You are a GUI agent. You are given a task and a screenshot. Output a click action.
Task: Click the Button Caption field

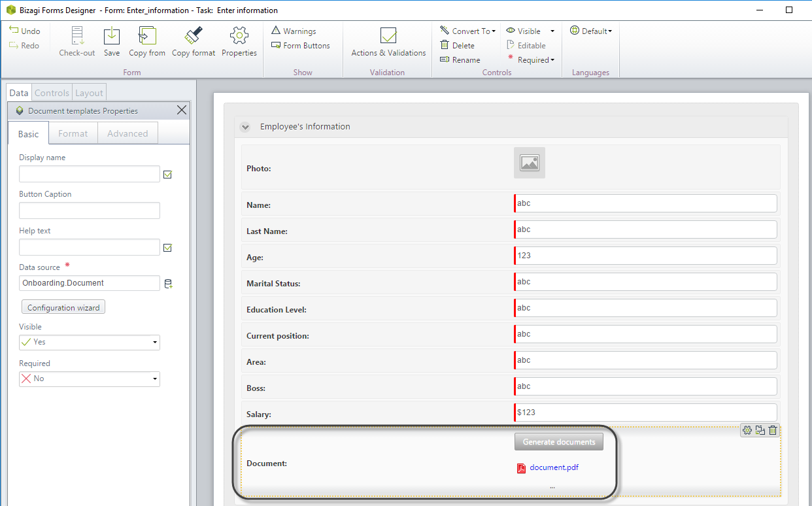pos(90,211)
